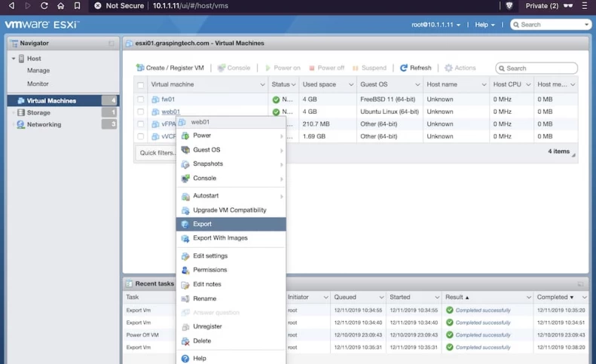Open the Power submenu

231,136
